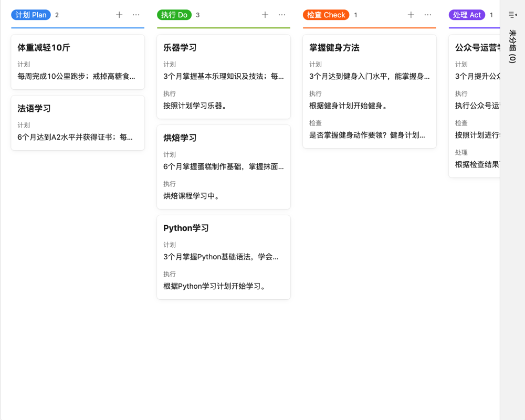Click the 执行 Do label pill
The image size is (525, 420).
174,15
